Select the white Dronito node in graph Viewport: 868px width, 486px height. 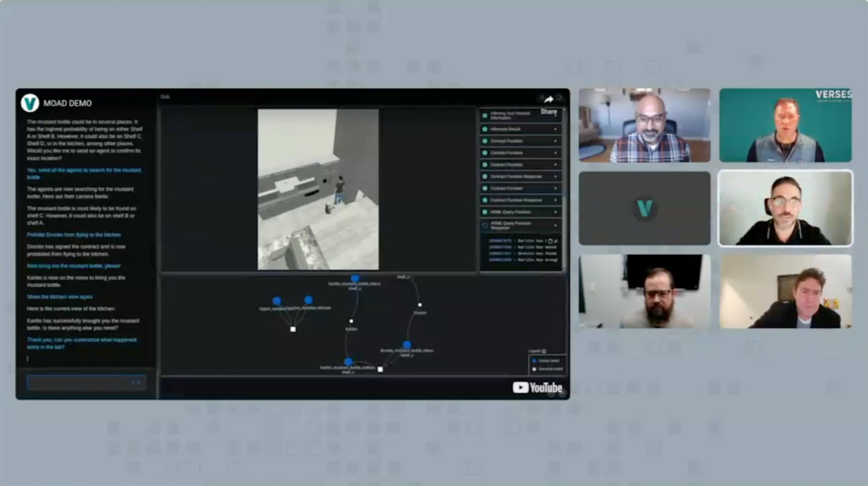[420, 304]
